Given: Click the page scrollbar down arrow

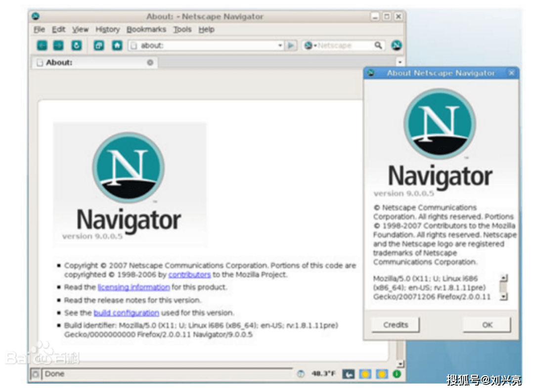Looking at the screenshot, I should (400, 364).
